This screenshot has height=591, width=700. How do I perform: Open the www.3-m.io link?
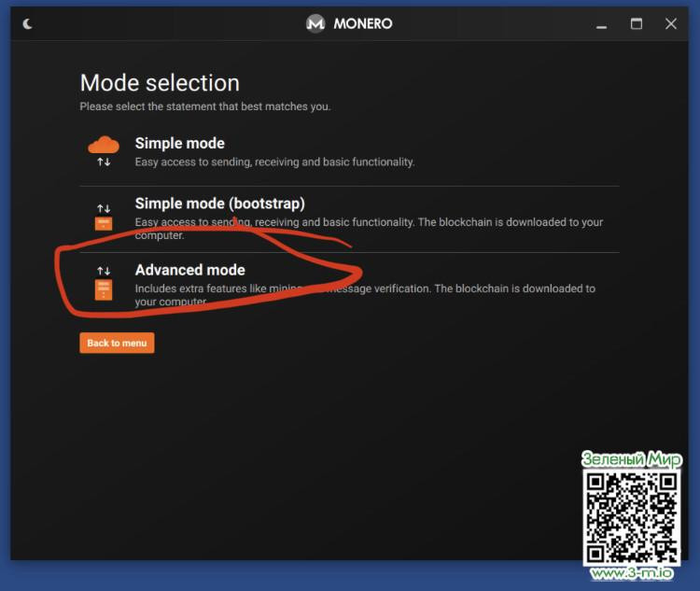pos(631,573)
